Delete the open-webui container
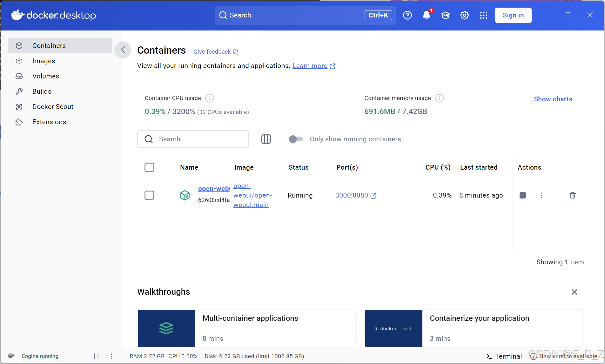 [573, 195]
